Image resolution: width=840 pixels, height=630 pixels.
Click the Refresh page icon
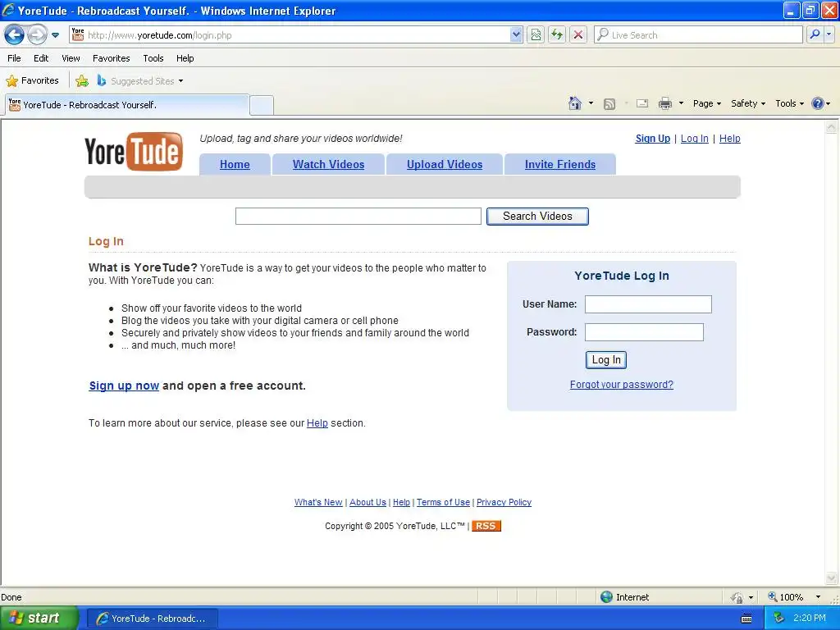pyautogui.click(x=557, y=35)
